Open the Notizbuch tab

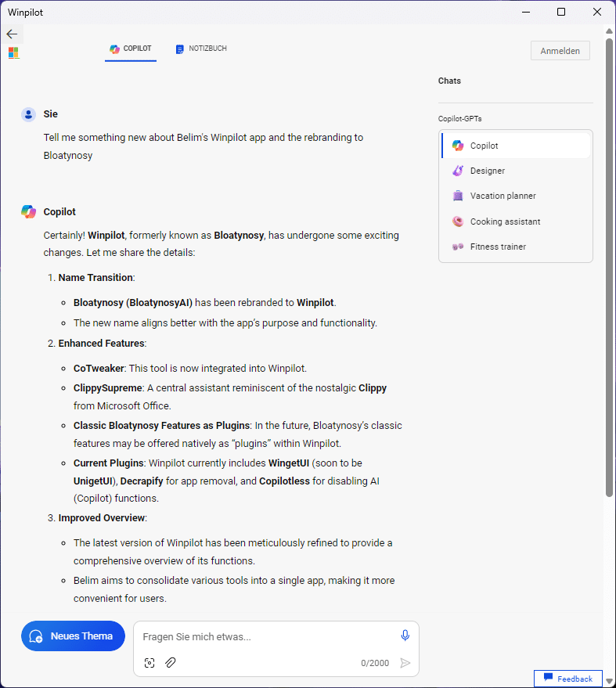point(201,49)
